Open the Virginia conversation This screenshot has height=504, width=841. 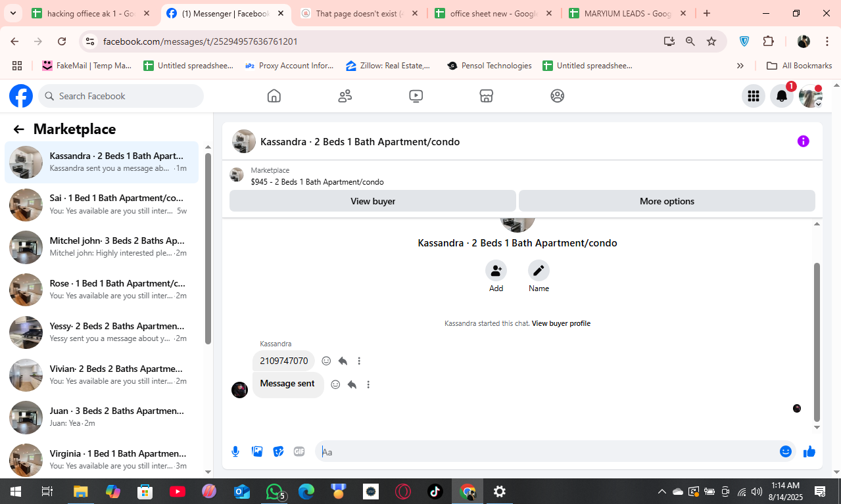(101, 460)
